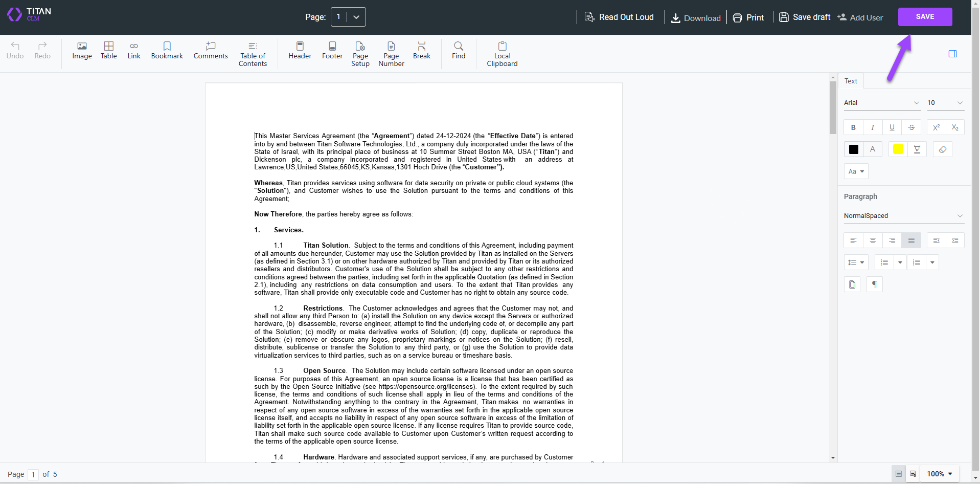
Task: Insert an Image into the document
Action: (82, 51)
